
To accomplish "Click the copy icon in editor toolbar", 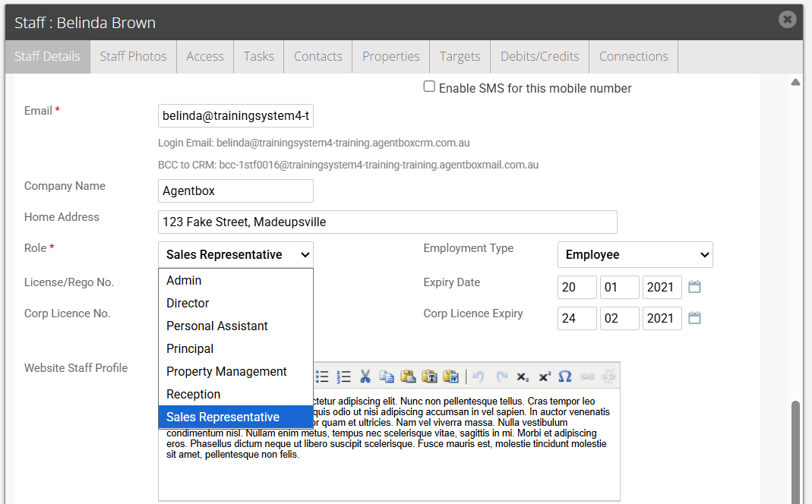I will pyautogui.click(x=387, y=376).
